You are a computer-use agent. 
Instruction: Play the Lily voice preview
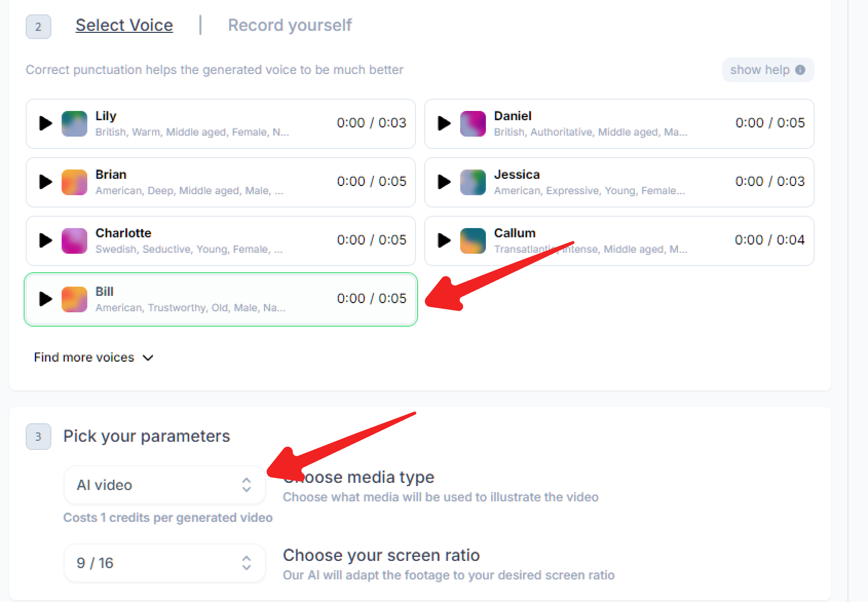coord(46,123)
